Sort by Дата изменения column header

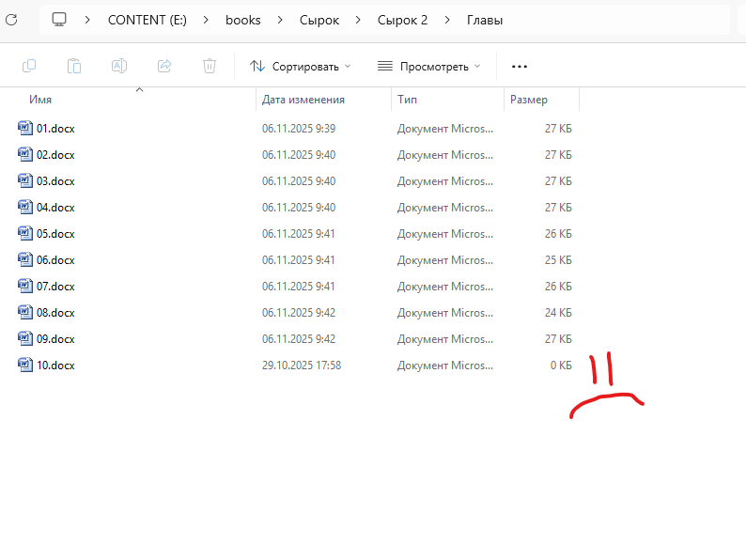tap(303, 100)
